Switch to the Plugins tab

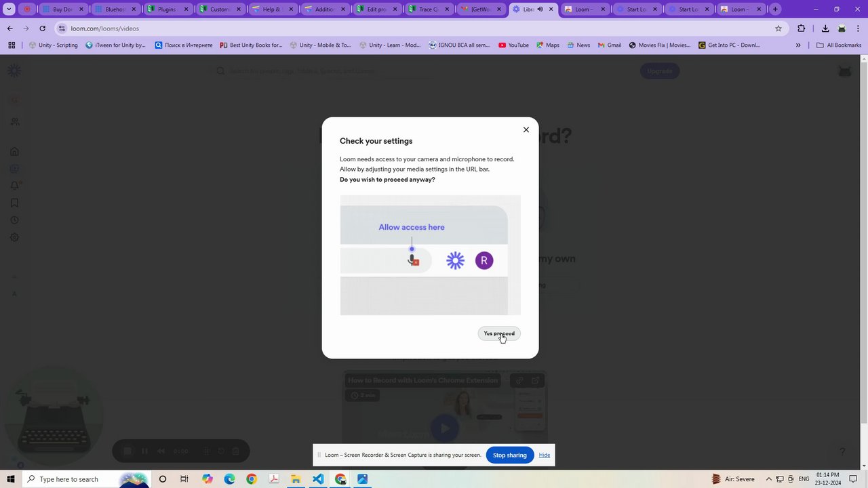coord(168,9)
